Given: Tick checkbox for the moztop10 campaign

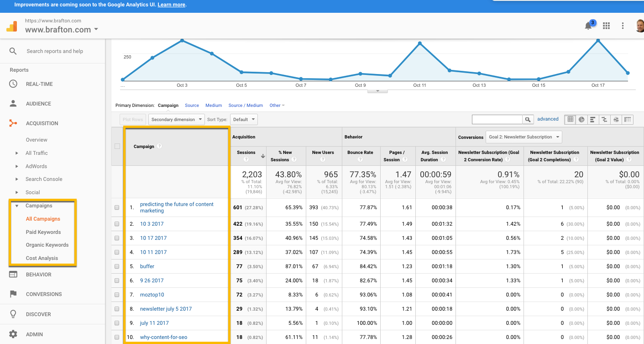Looking at the screenshot, I should 117,295.
